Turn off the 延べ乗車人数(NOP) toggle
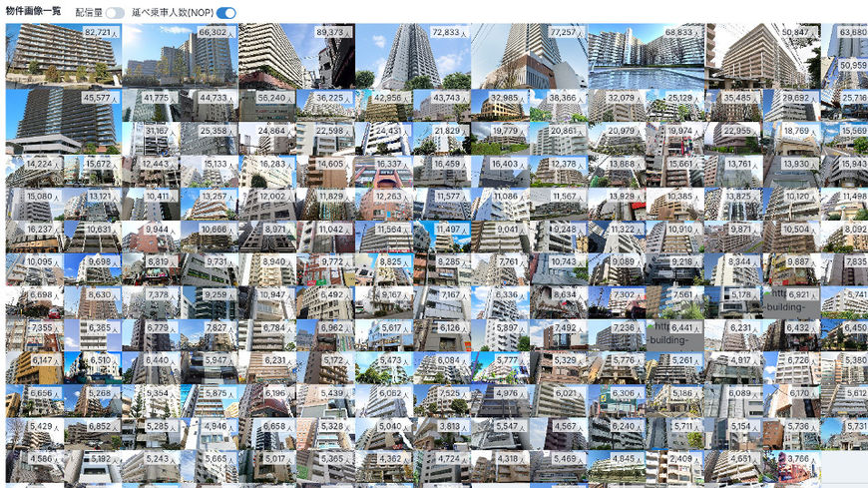Image resolution: width=868 pixels, height=488 pixels. (226, 13)
